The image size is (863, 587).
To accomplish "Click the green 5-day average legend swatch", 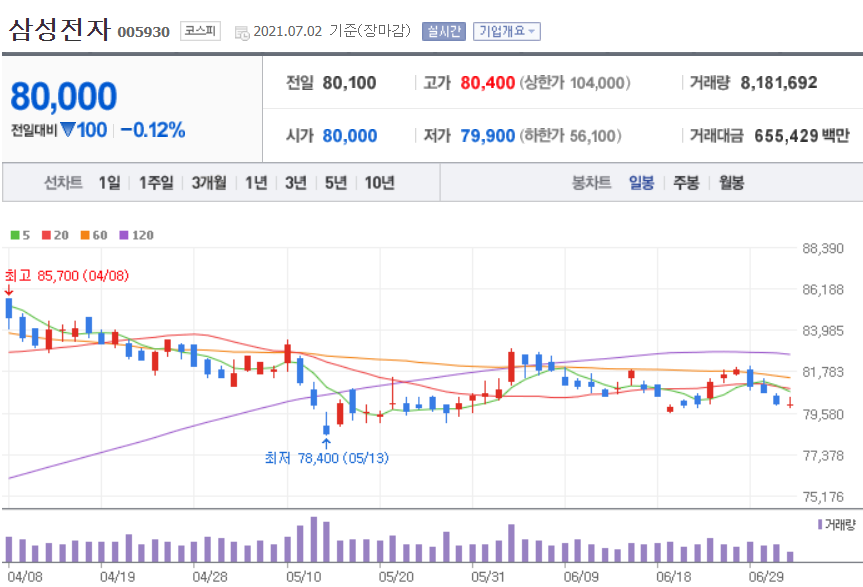I will [15, 235].
